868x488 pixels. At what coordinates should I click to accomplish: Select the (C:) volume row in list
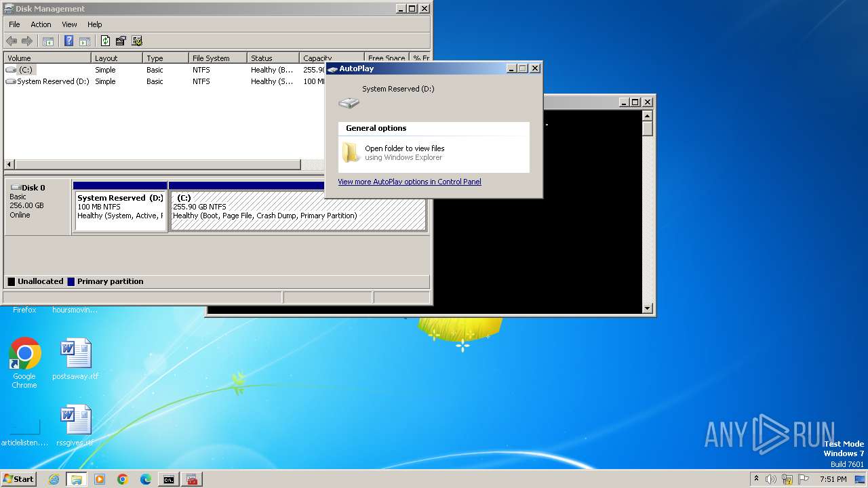[165, 70]
